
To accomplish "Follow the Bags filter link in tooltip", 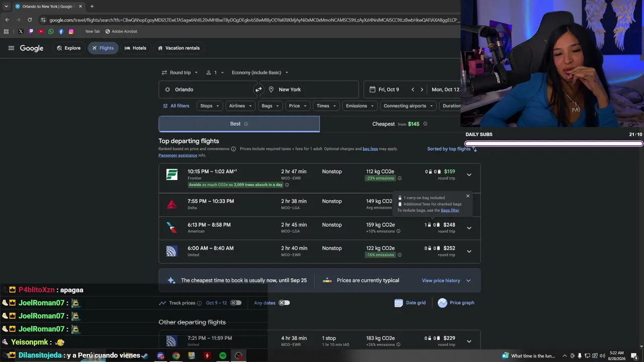I will pos(450,210).
